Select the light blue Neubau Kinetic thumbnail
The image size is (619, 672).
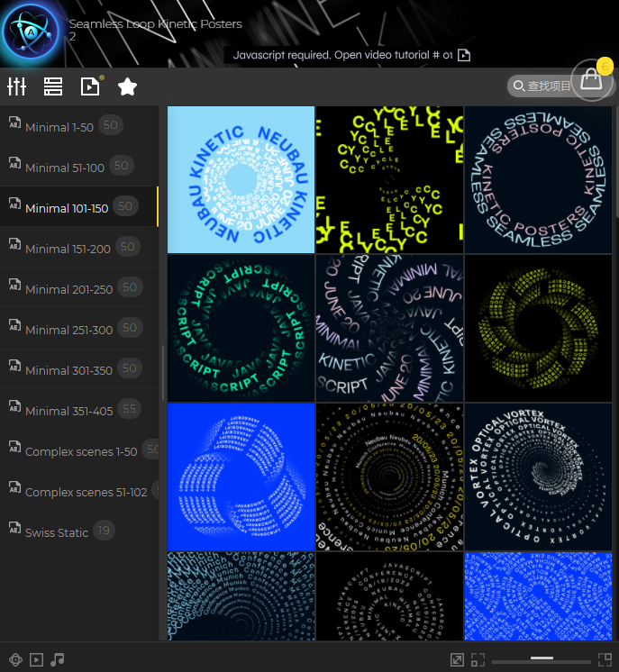click(241, 179)
